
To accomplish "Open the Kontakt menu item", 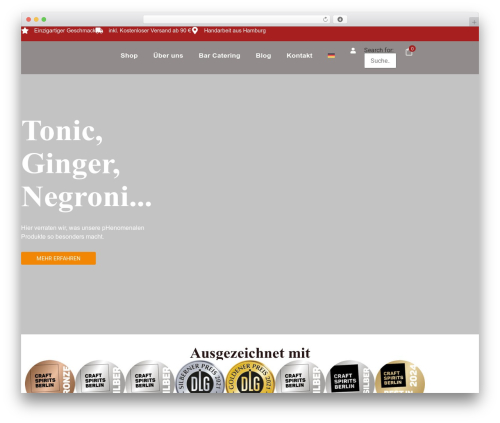I will 299,56.
